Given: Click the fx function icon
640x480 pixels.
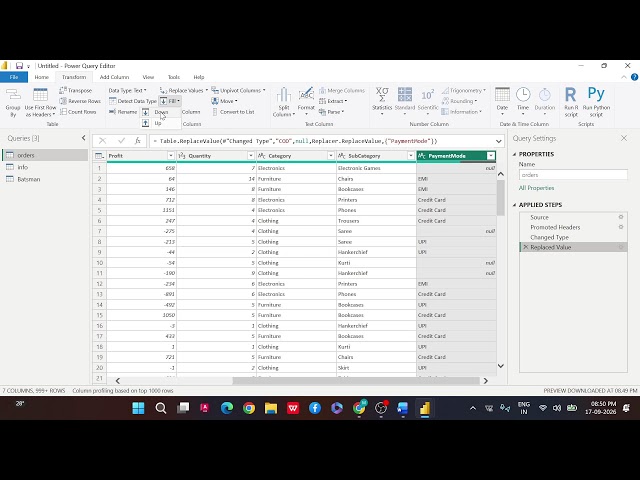Looking at the screenshot, I should tap(138, 141).
